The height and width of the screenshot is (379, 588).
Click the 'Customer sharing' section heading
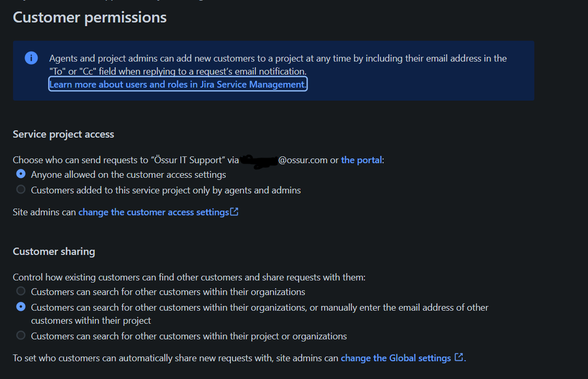coord(54,251)
